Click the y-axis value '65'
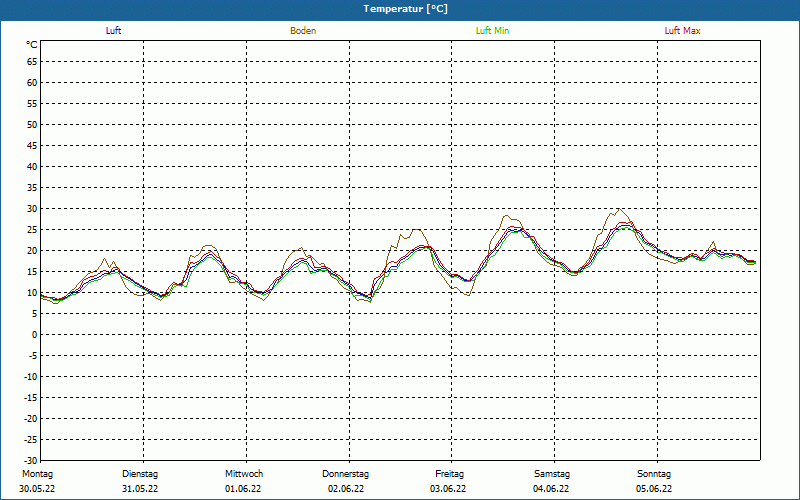The height and width of the screenshot is (500, 800). click(x=32, y=62)
